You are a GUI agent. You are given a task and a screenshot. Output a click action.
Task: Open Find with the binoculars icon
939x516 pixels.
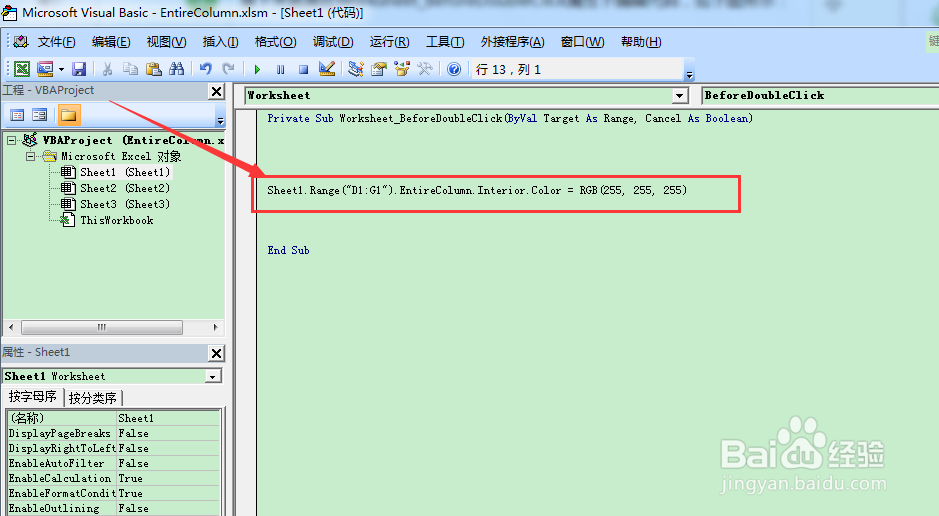coord(177,69)
